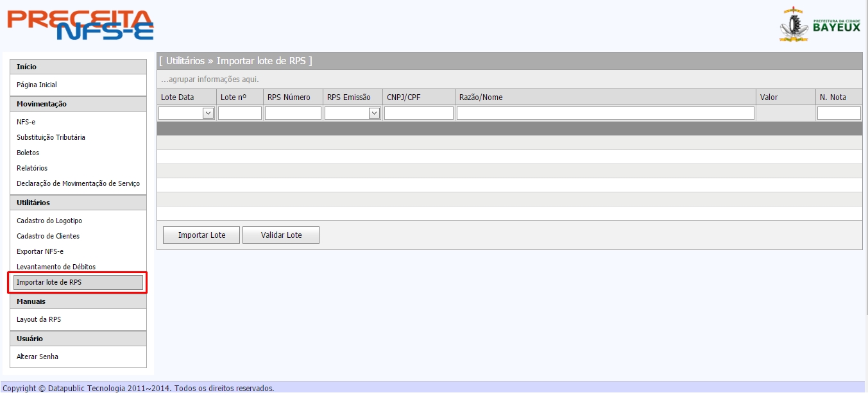
Task: Focus the CNPJ/CPF filter field
Action: coord(418,113)
